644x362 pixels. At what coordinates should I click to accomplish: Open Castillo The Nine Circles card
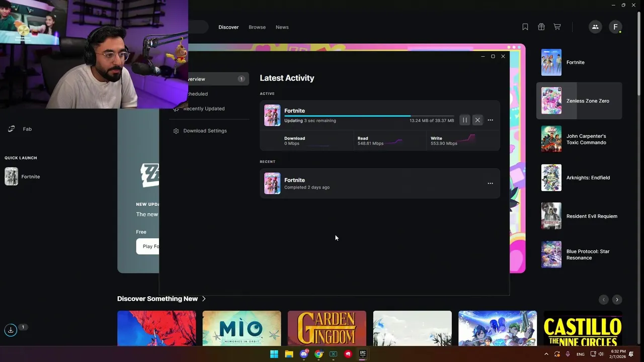[x=583, y=328]
